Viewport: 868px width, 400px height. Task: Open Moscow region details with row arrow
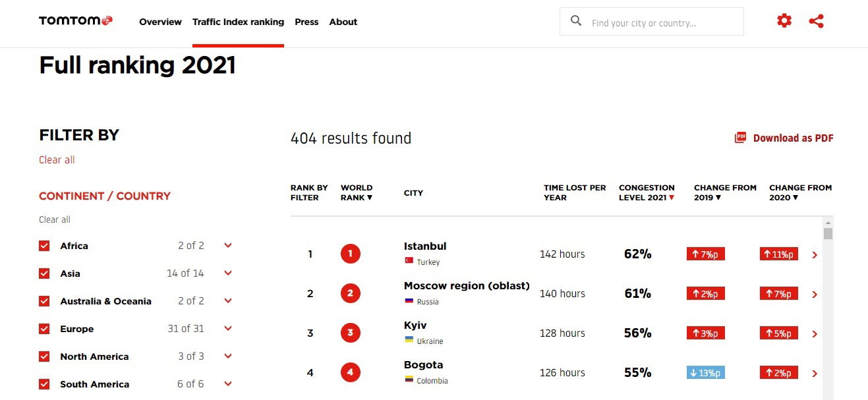[x=815, y=295]
